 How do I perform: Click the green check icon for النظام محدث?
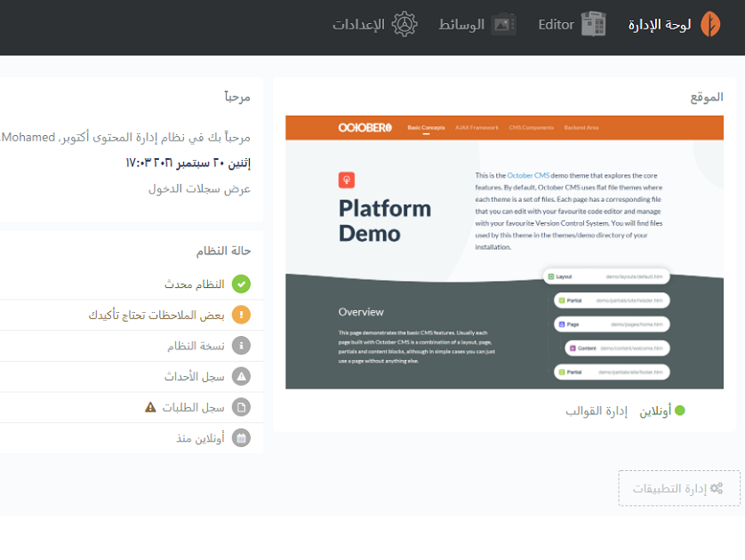click(x=241, y=284)
